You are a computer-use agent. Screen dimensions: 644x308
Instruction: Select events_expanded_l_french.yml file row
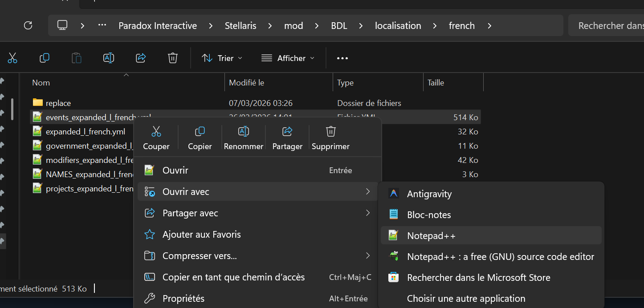point(255,118)
